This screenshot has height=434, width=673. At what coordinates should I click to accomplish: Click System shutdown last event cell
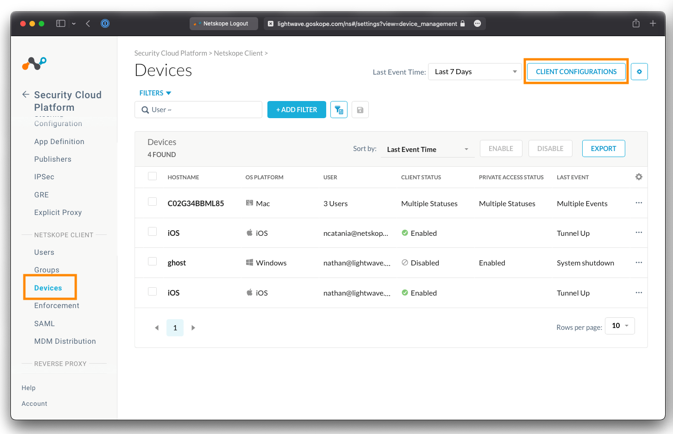click(585, 263)
